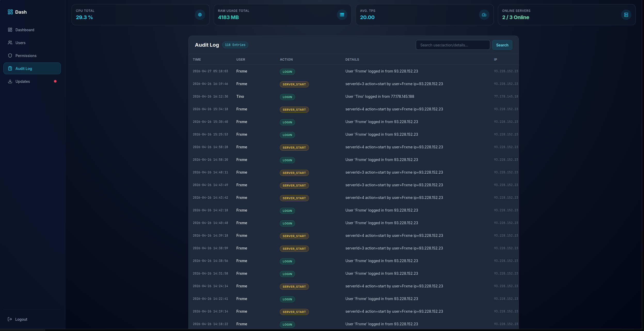Image resolution: width=644 pixels, height=331 pixels.
Task: Click the Dashboard grid icon in sidebar
Action: [10, 30]
